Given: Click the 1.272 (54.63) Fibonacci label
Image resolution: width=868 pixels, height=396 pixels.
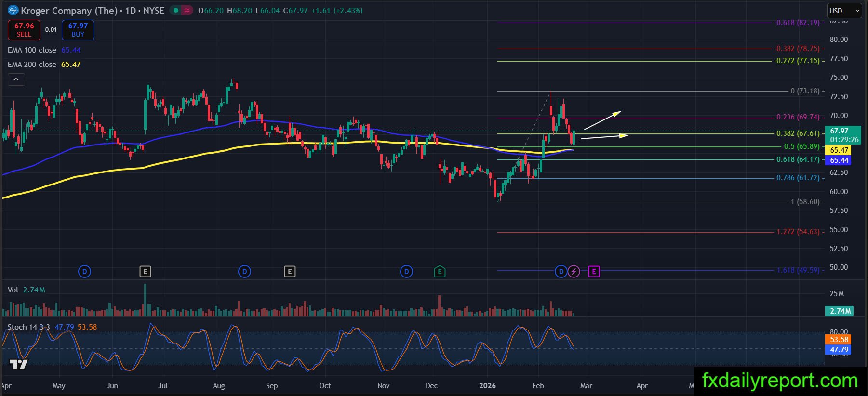Looking at the screenshot, I should [x=798, y=232].
